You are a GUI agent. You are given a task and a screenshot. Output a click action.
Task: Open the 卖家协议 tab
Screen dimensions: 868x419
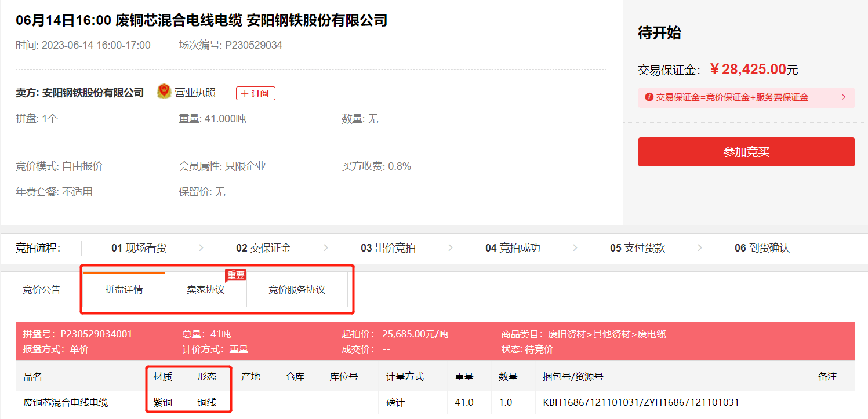206,290
